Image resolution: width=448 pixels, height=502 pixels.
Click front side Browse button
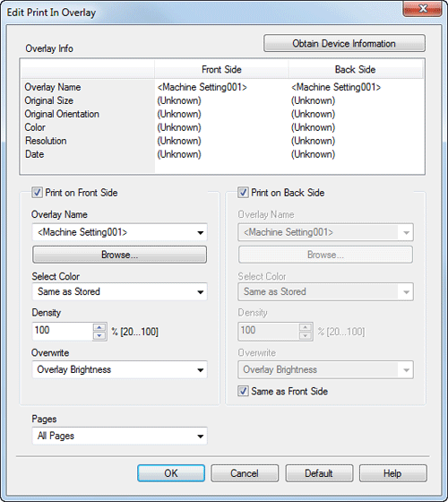pos(119,255)
